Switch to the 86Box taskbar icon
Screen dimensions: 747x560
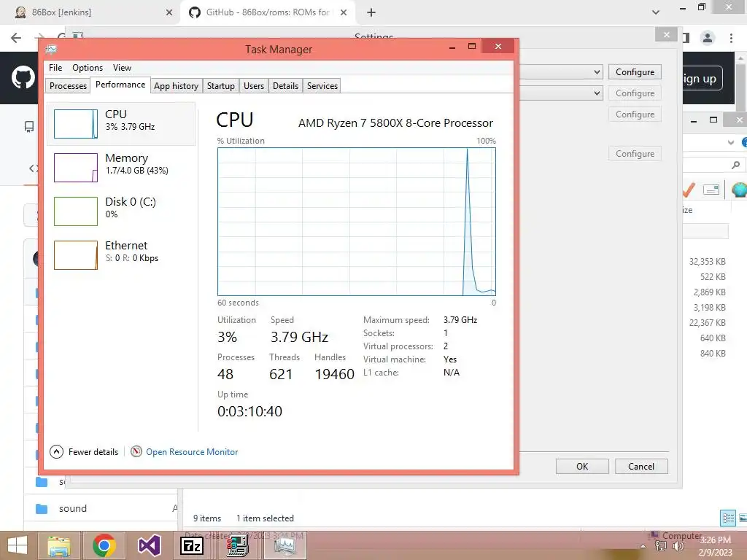tap(237, 545)
